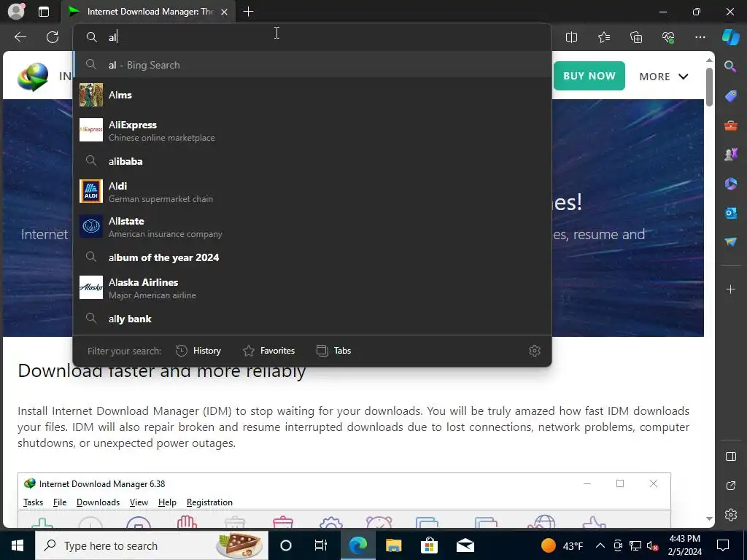Open Browser essentials heart icon
The width and height of the screenshot is (747, 560).
(668, 37)
